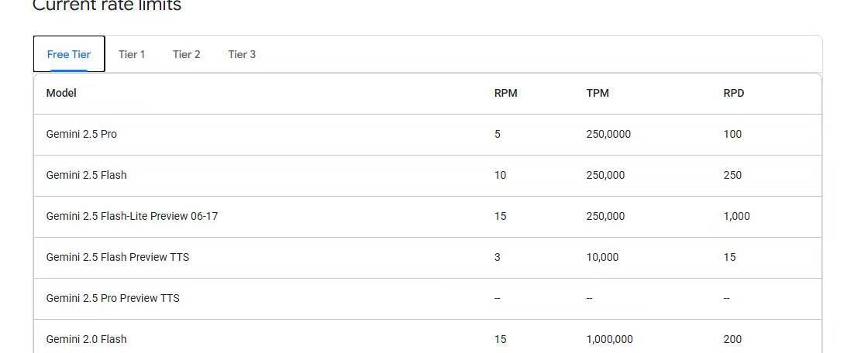Show the Tier 3 rate limits tab
Image resolution: width=868 pixels, height=353 pixels.
(x=242, y=54)
